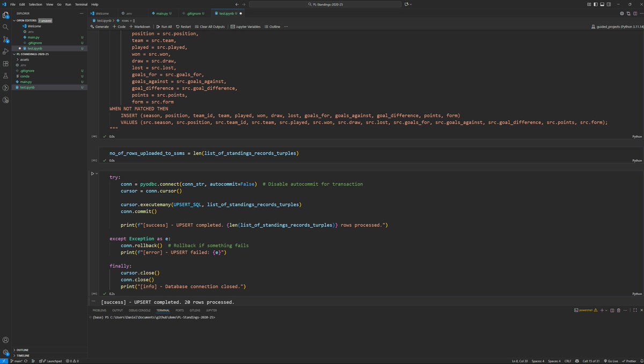The width and height of the screenshot is (644, 364).
Task: Add a new Code cell
Action: click(x=119, y=26)
